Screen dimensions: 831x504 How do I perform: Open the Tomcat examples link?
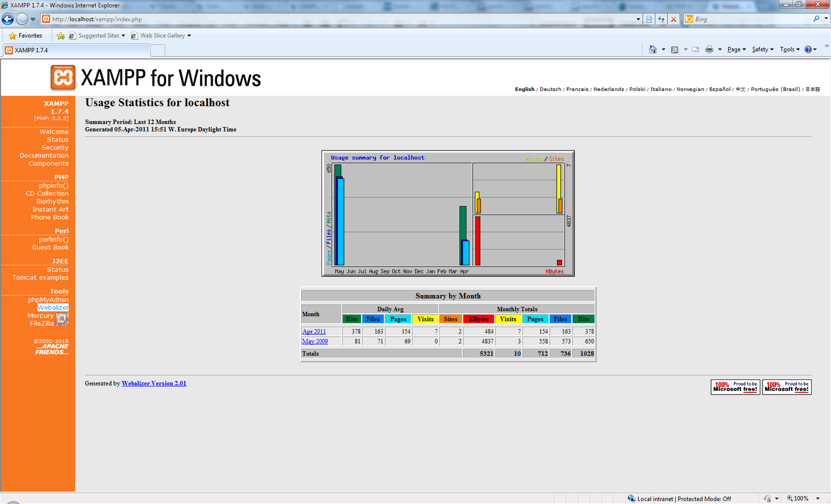coord(40,277)
